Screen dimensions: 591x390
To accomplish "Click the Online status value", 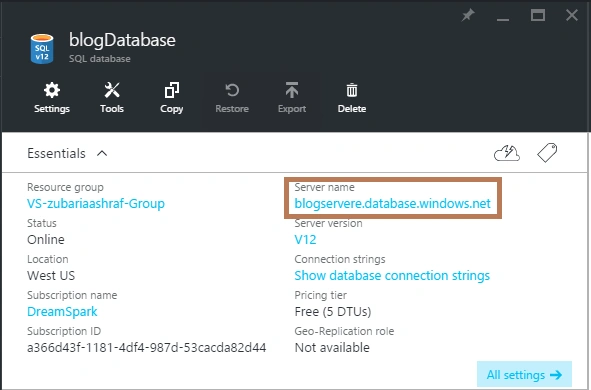I will [46, 240].
